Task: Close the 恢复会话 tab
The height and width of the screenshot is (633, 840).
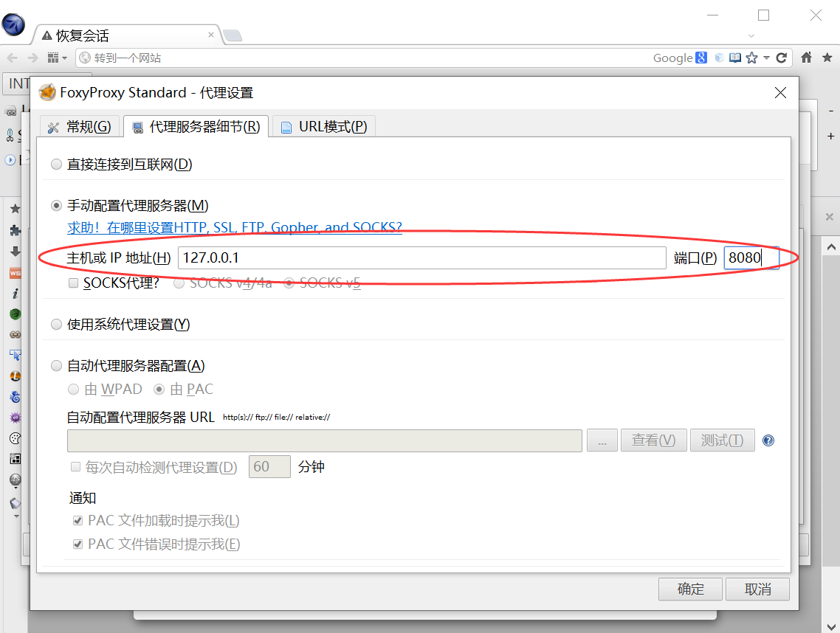Action: tap(211, 35)
